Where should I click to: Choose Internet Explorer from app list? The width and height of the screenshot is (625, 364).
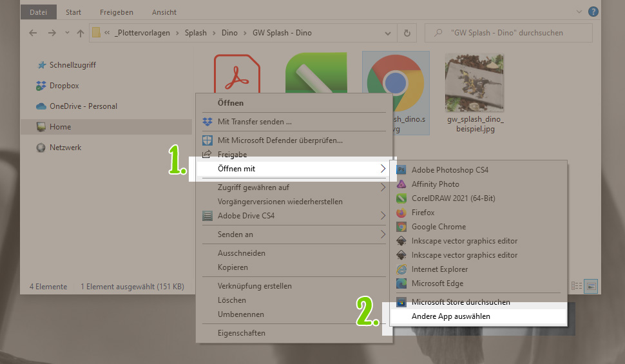click(439, 269)
